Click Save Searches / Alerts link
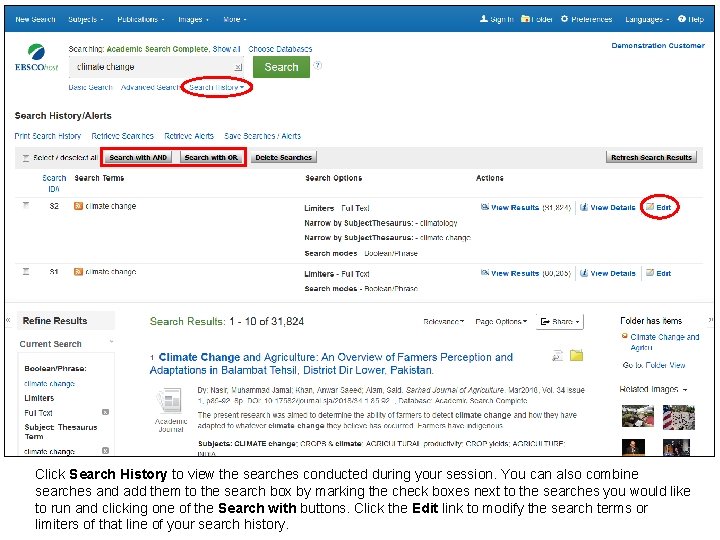The height and width of the screenshot is (540, 720). pyautogui.click(x=263, y=136)
